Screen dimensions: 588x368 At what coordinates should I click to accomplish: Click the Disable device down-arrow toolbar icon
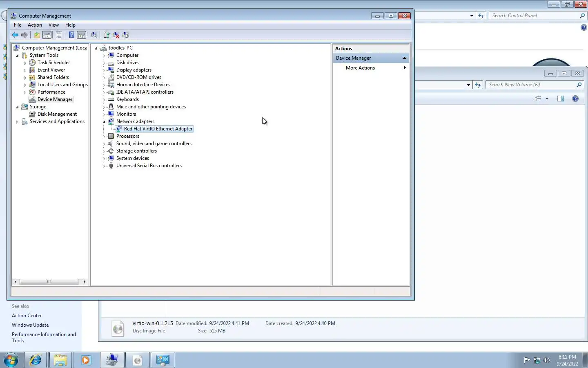pos(125,35)
